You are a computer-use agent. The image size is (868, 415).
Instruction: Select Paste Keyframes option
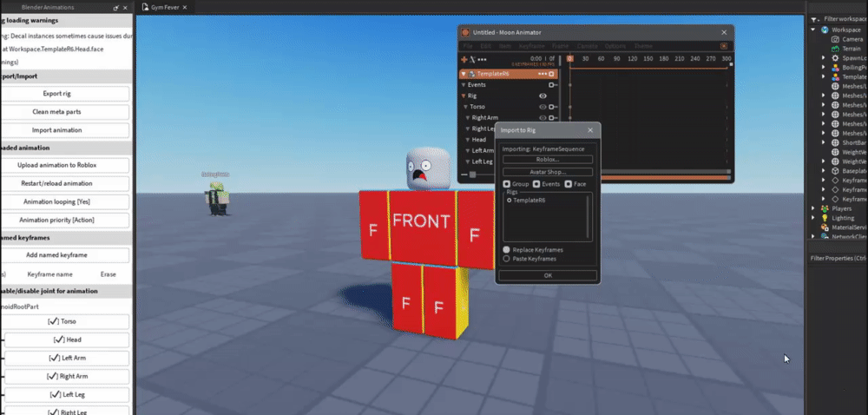(x=507, y=259)
